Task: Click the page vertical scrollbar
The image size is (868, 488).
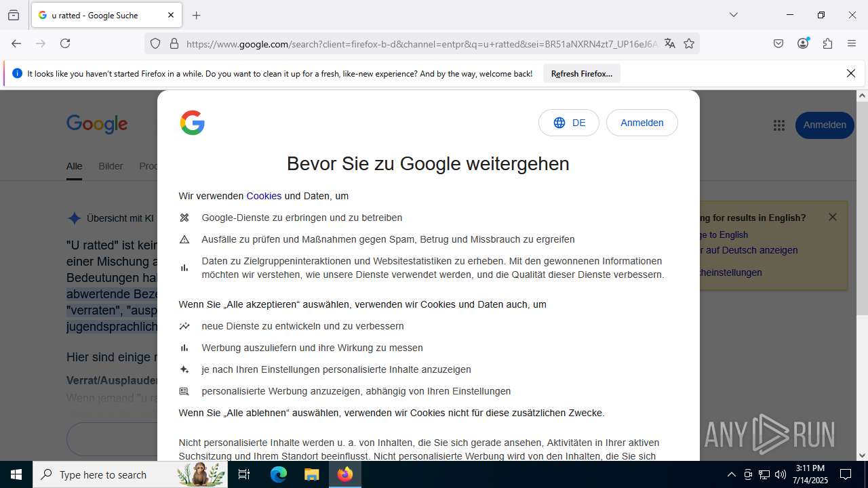Action: click(862, 209)
